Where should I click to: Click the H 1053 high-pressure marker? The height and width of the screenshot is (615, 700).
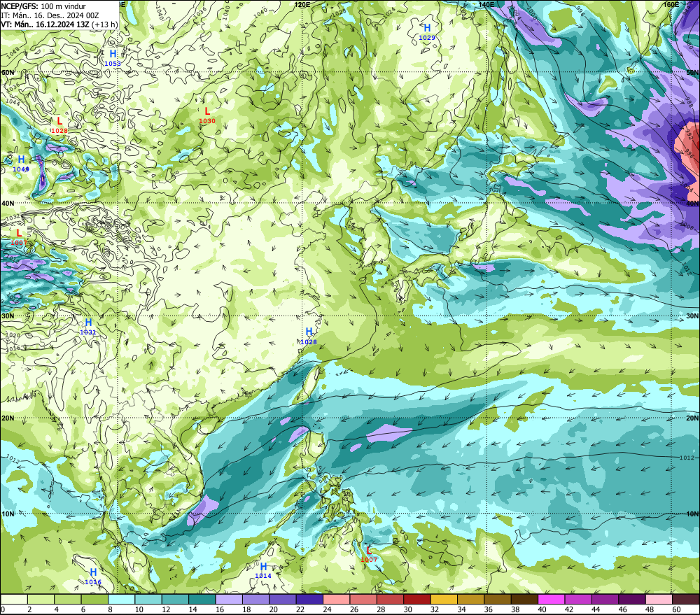tap(113, 59)
